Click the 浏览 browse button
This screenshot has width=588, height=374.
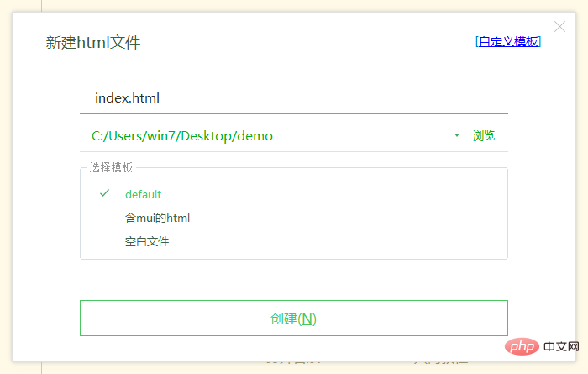[483, 135]
